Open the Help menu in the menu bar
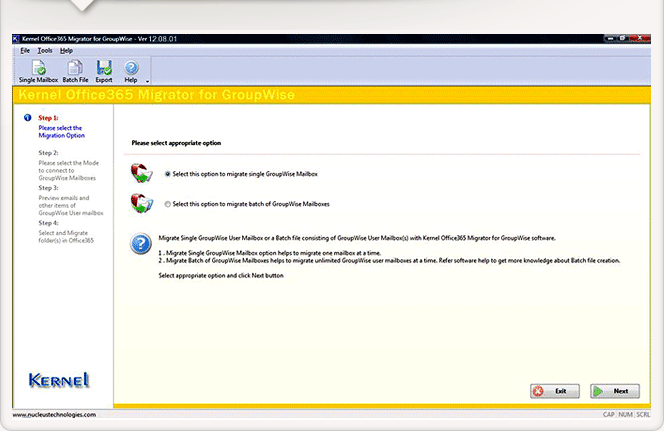 66,50
